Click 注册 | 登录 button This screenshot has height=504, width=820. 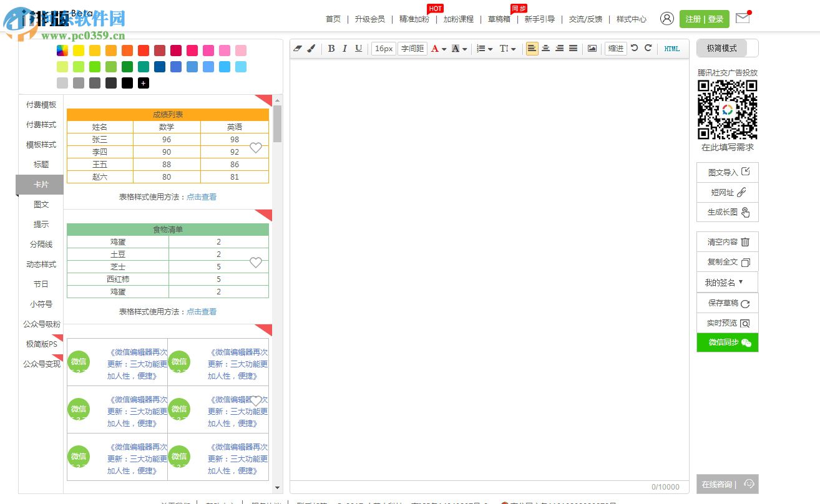(x=705, y=19)
